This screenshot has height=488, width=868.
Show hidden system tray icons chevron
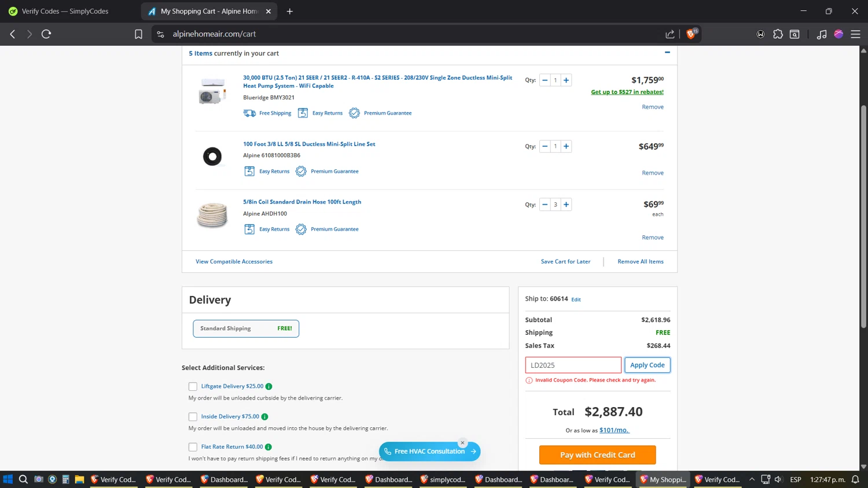(752, 479)
